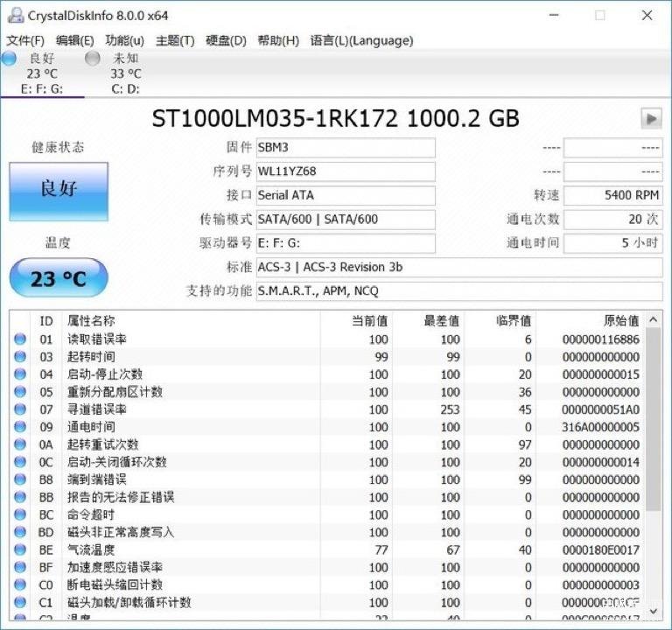Select the 良好 23 °C disk E: F: G: tab
This screenshot has height=630, width=672.
click(x=42, y=73)
